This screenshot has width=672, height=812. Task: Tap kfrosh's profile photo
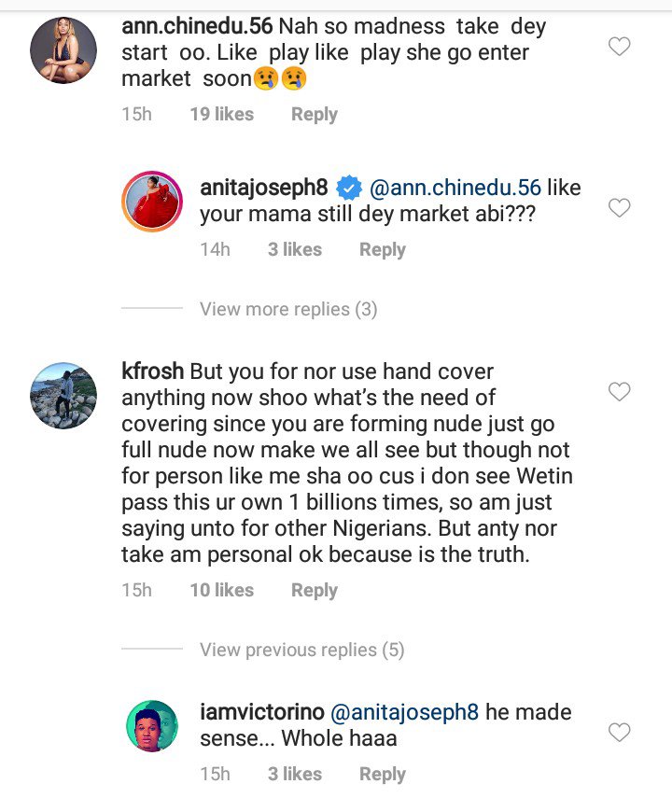[64, 395]
